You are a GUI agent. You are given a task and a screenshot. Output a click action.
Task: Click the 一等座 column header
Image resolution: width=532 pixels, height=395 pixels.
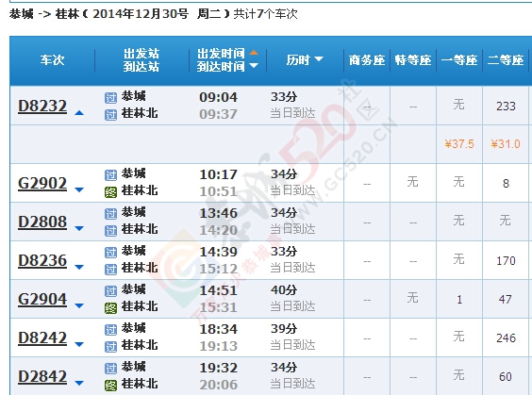coord(459,60)
